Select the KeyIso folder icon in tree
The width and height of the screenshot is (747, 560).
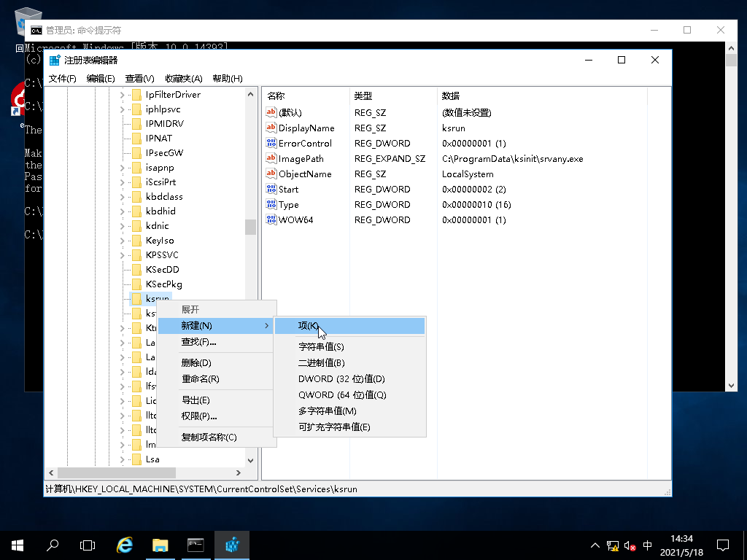coord(135,241)
